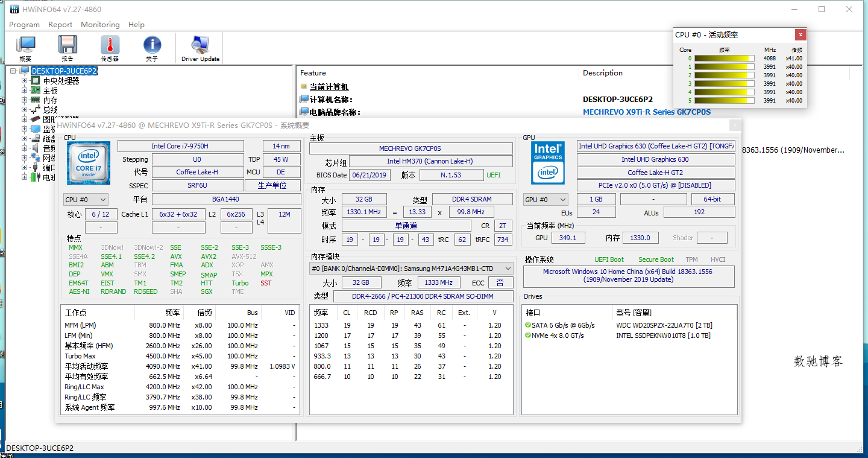Close the CPU #0 活动频率 popup window
This screenshot has width=868, height=458.
pos(800,35)
